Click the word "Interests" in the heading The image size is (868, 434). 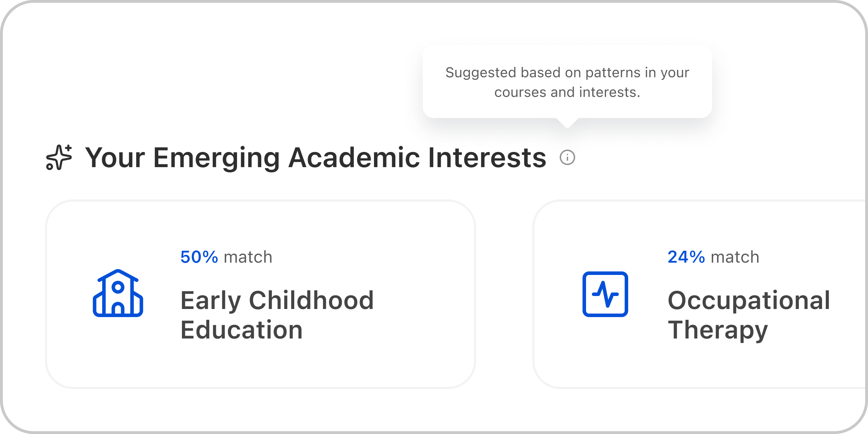coord(487,158)
